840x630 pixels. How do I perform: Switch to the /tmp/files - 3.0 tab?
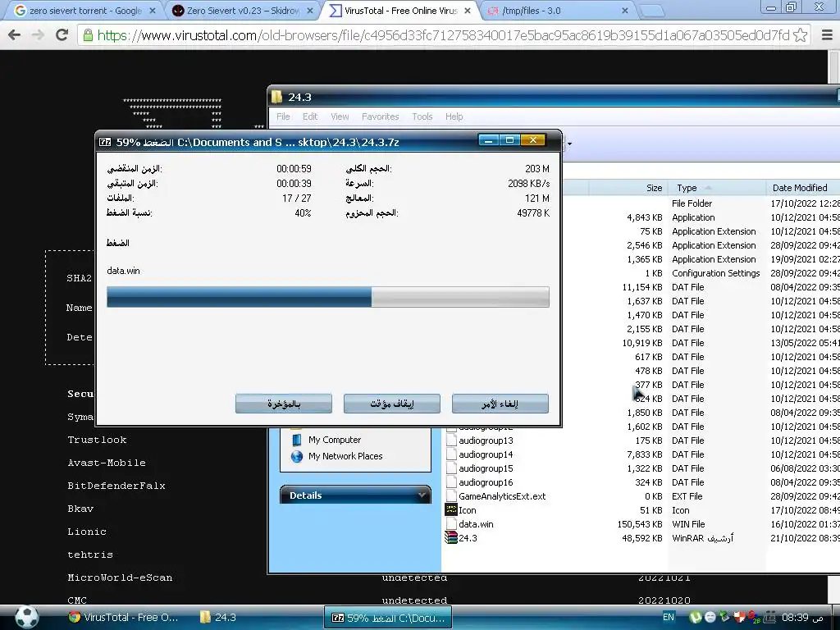point(557,11)
